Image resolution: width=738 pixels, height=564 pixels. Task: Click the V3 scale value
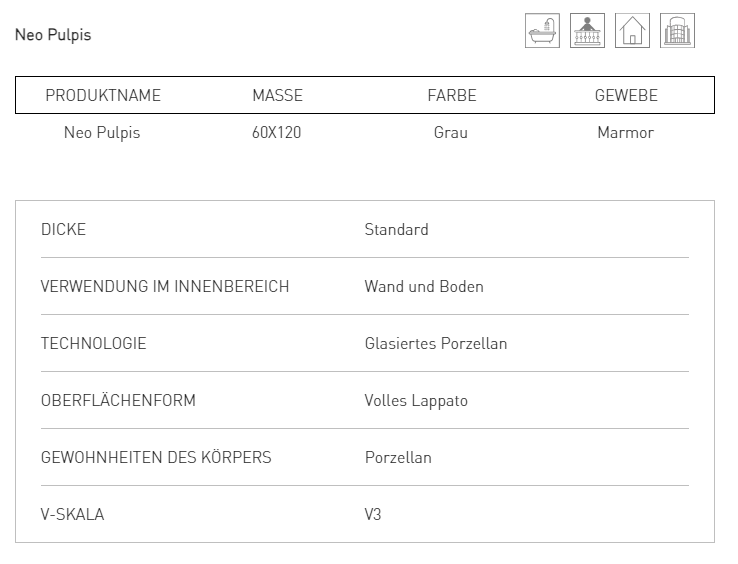click(x=373, y=515)
